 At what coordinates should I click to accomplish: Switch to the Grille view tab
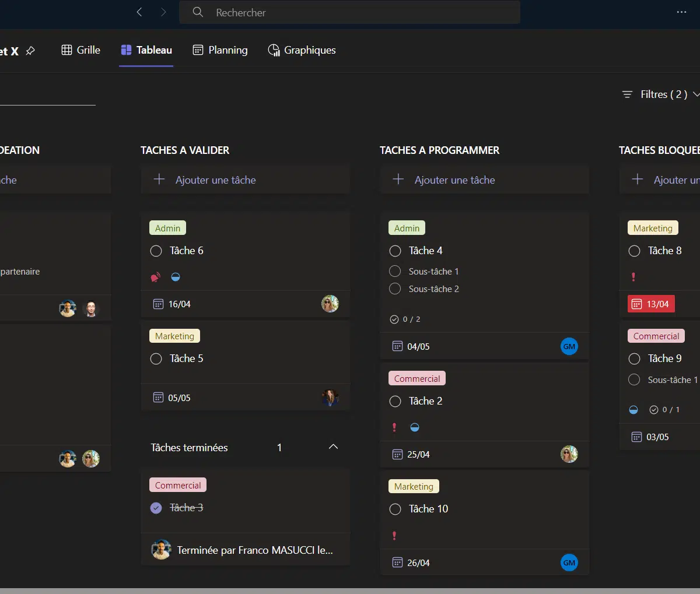[x=81, y=50]
